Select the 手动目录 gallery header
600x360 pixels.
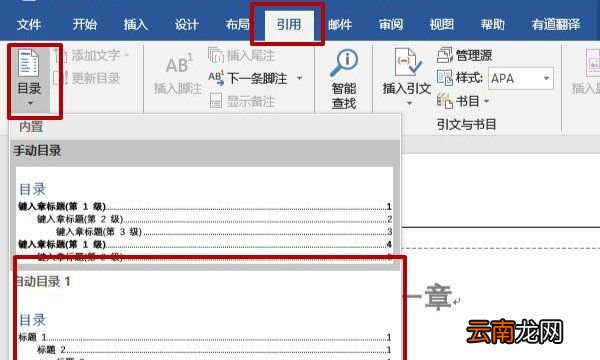(38, 151)
